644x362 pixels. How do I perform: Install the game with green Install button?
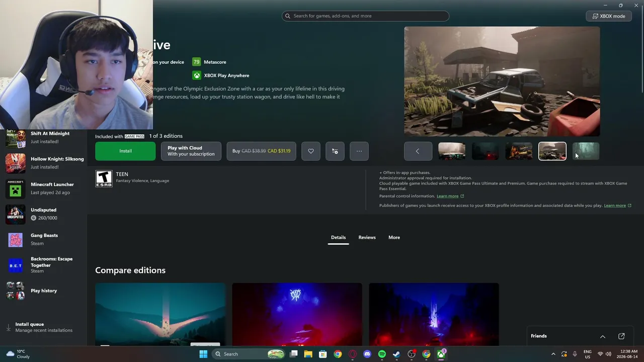pyautogui.click(x=125, y=151)
